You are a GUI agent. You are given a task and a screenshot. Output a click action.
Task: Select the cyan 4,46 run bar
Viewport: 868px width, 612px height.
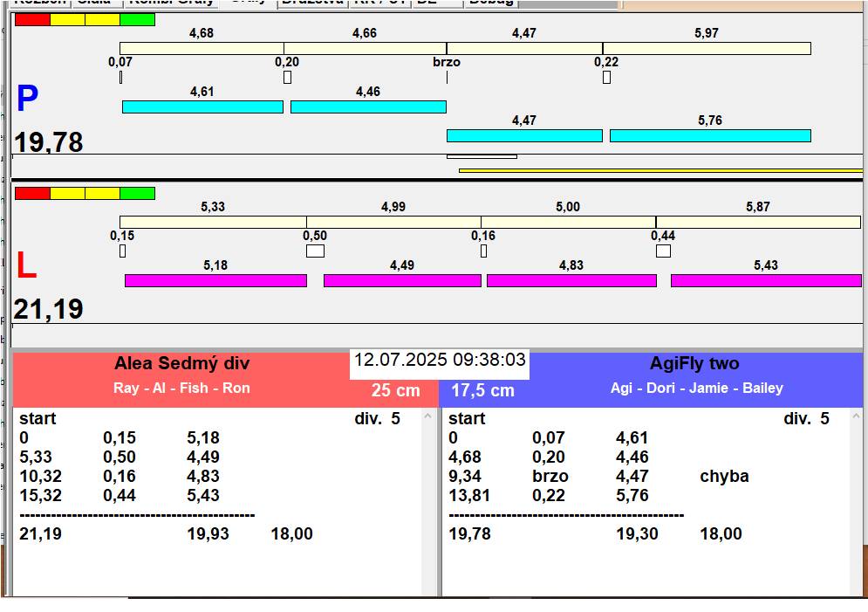[x=368, y=107]
